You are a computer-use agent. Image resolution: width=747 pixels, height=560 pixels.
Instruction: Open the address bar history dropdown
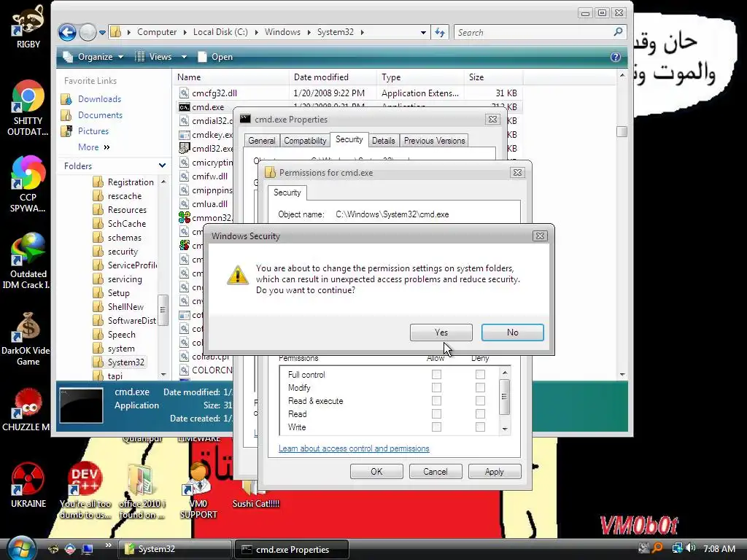click(x=423, y=32)
